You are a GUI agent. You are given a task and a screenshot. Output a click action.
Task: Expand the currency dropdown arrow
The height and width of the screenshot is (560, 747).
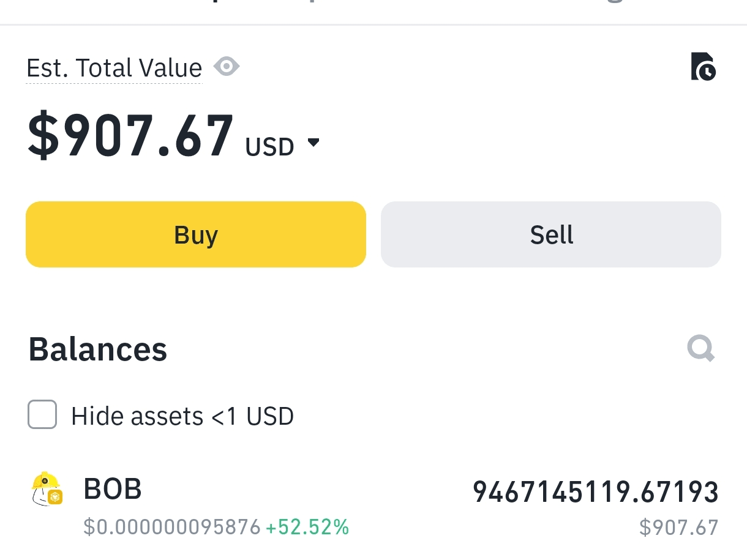click(x=313, y=143)
